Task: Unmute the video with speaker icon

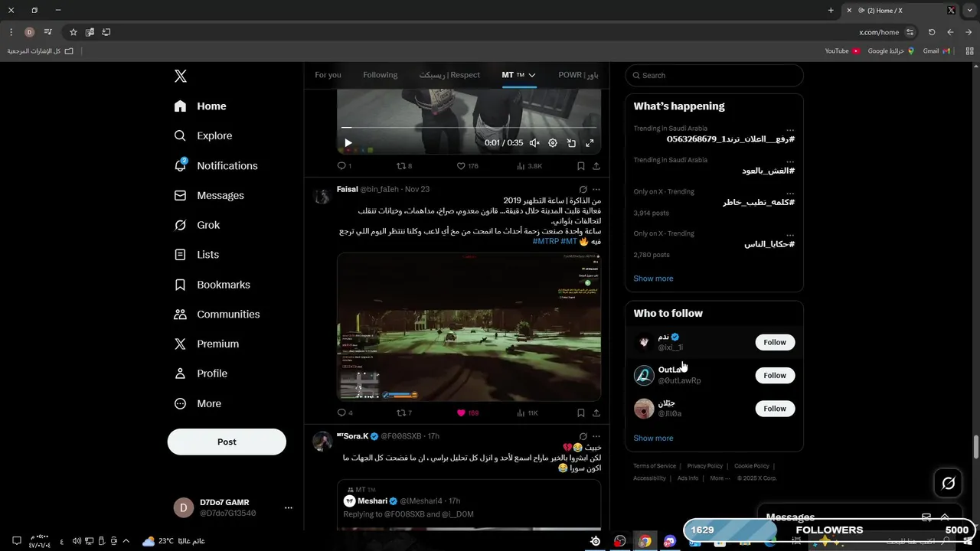Action: coord(534,143)
